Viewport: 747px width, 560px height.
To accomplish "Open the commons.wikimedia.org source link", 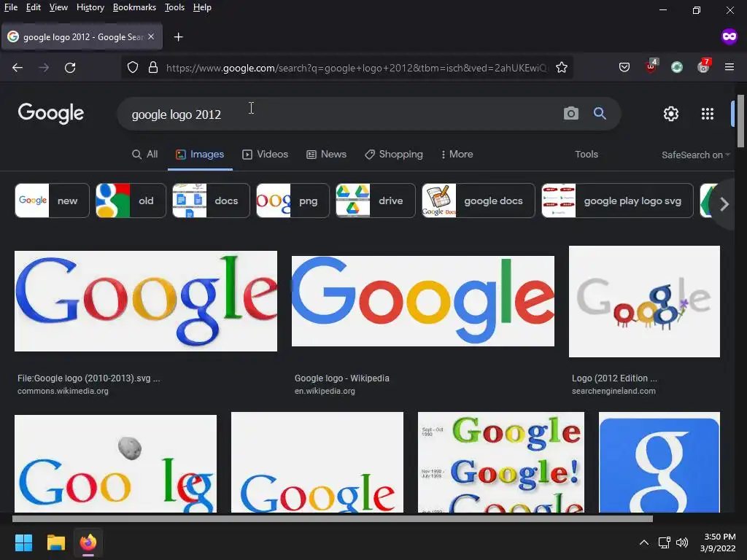I will [63, 391].
